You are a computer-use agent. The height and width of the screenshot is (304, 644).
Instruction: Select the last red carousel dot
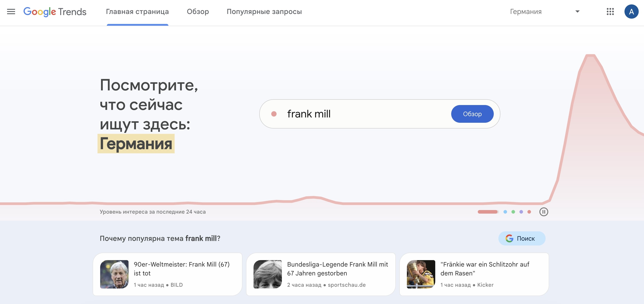pyautogui.click(x=529, y=212)
